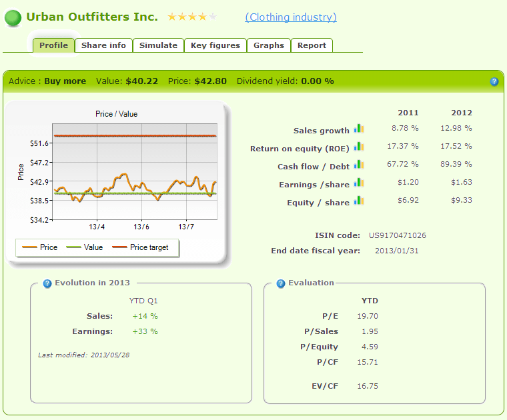Open the Report tab
The width and height of the screenshot is (507, 420).
[x=312, y=45]
